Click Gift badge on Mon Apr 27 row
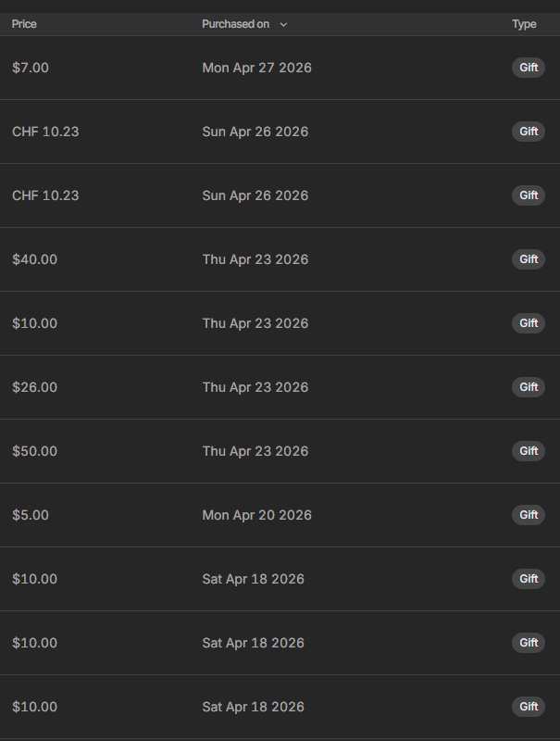 point(529,68)
